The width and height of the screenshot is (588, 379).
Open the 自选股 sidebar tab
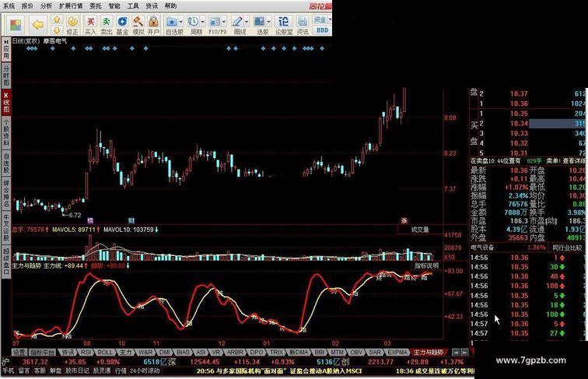(6, 163)
